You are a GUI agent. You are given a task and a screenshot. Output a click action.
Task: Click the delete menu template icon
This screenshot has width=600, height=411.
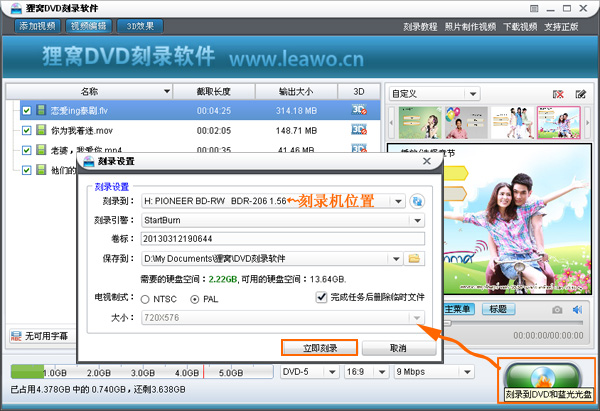[x=558, y=94]
